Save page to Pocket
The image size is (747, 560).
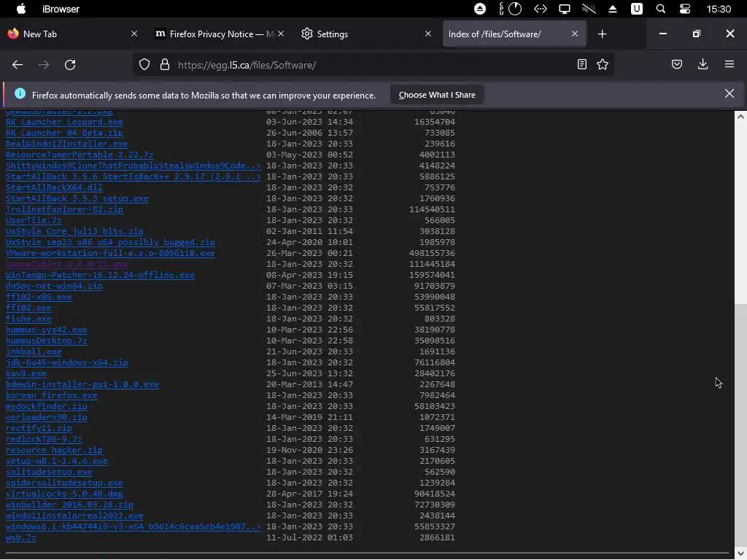(x=677, y=64)
